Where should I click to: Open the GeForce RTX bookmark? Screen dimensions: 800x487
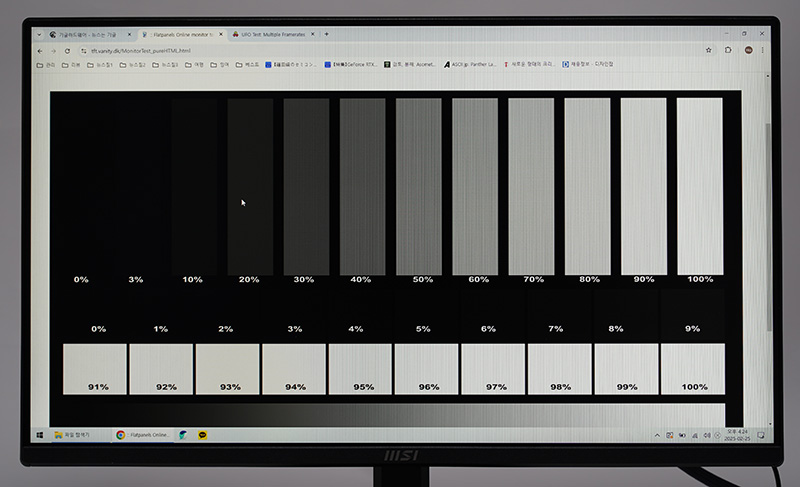tap(351, 65)
